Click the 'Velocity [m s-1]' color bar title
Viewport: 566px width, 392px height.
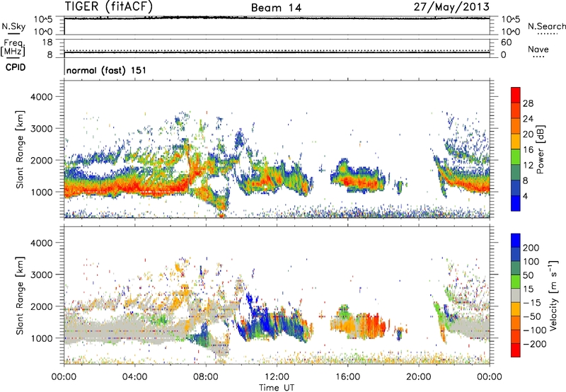tap(553, 295)
